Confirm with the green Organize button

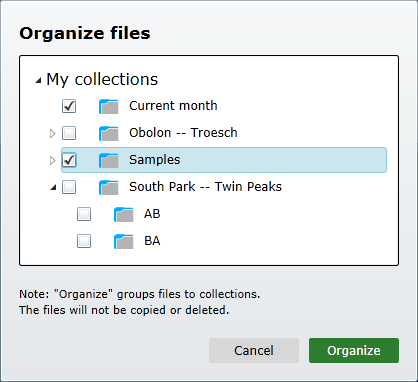click(354, 350)
